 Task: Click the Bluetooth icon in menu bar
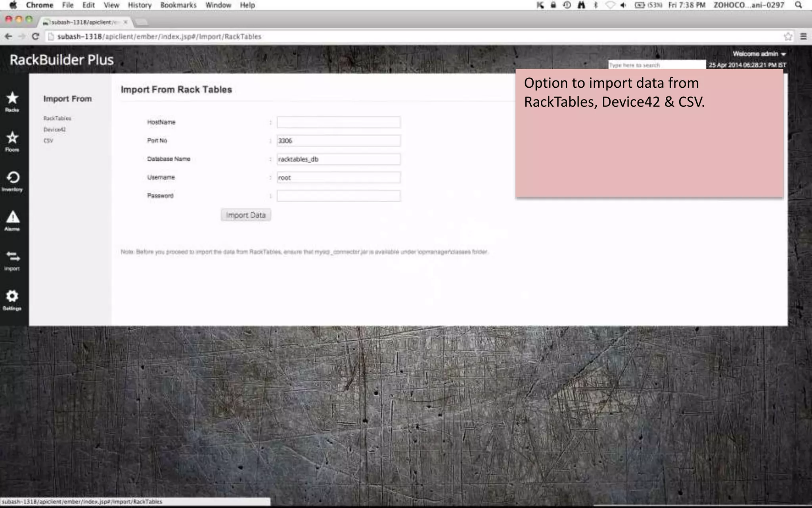click(595, 5)
